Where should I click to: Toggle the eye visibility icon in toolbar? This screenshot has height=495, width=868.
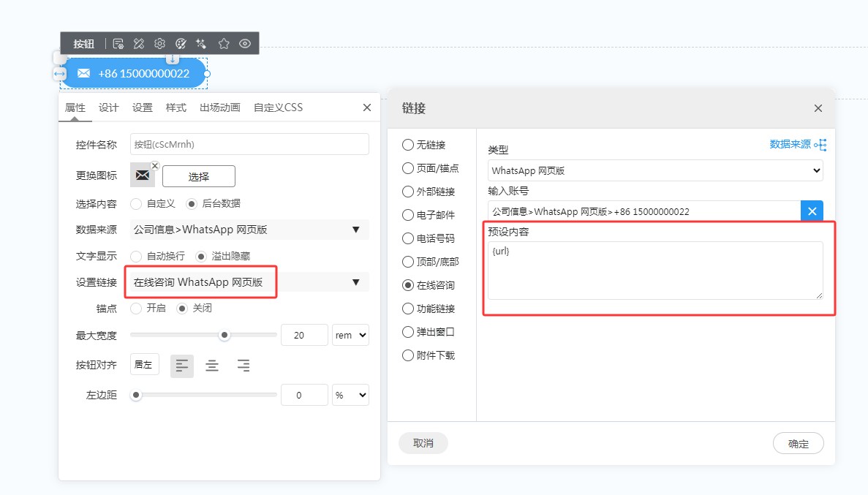[x=245, y=44]
